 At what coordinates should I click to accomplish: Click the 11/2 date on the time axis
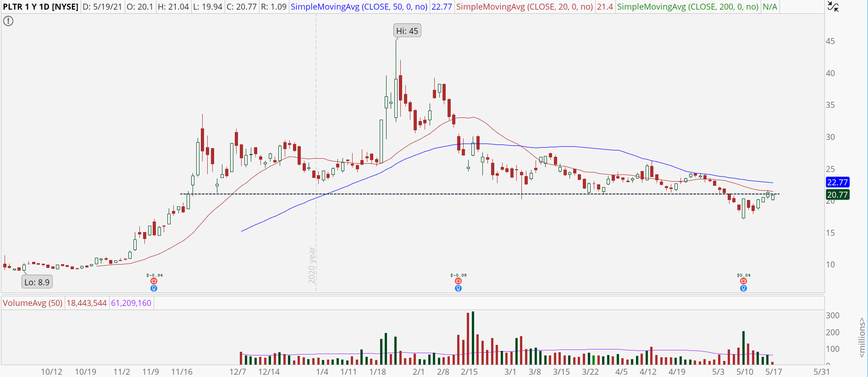[x=122, y=371]
